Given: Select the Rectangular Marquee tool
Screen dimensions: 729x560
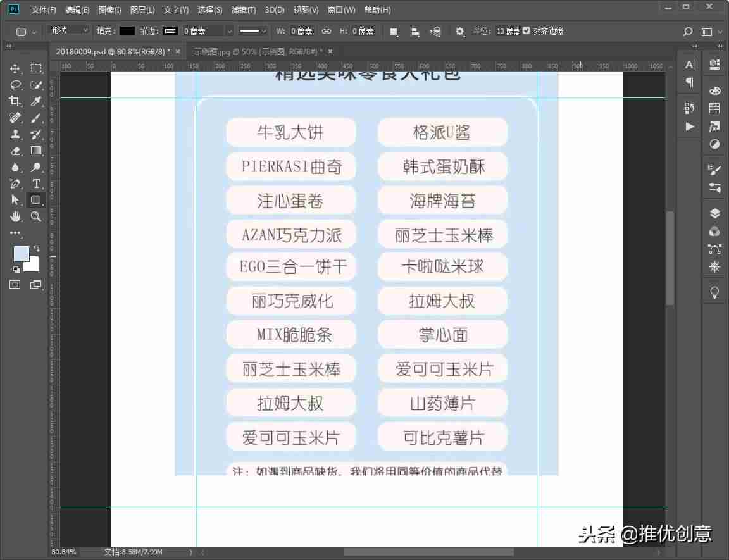Looking at the screenshot, I should [36, 68].
